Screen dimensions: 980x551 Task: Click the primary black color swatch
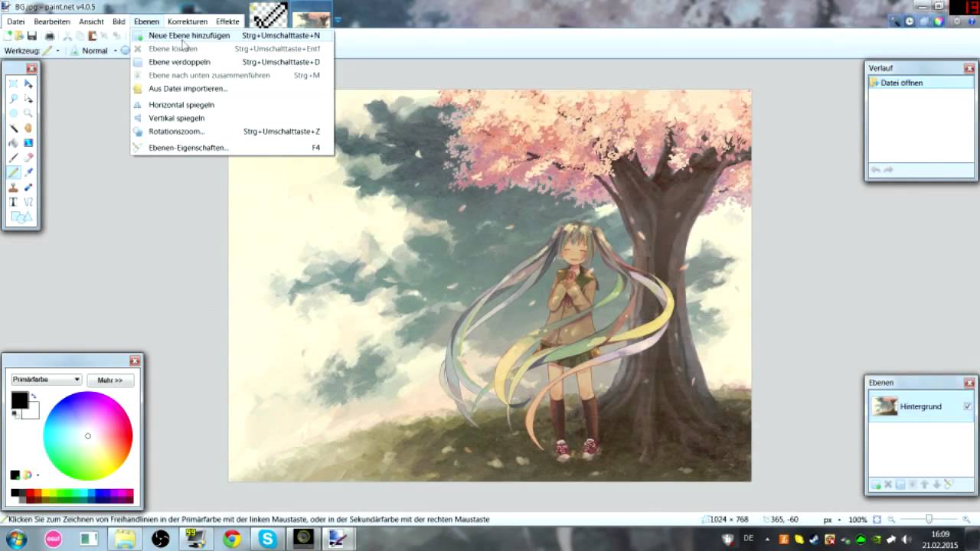[x=19, y=399]
